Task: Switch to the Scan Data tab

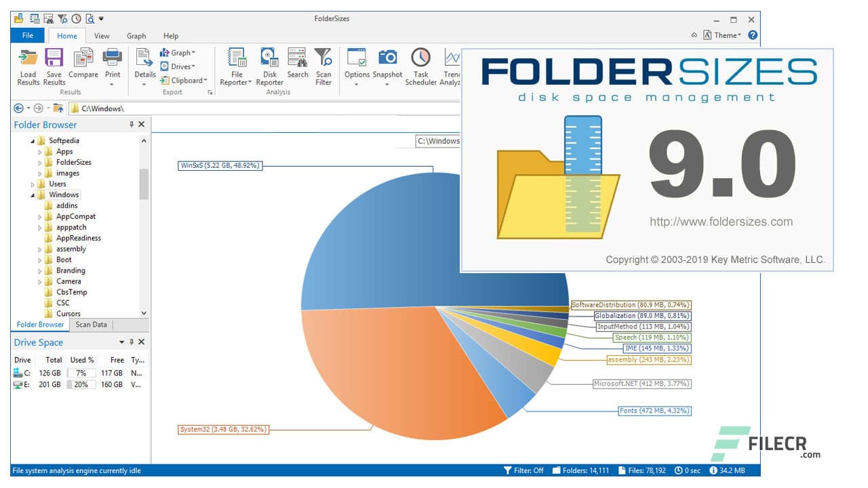Action: (x=91, y=325)
